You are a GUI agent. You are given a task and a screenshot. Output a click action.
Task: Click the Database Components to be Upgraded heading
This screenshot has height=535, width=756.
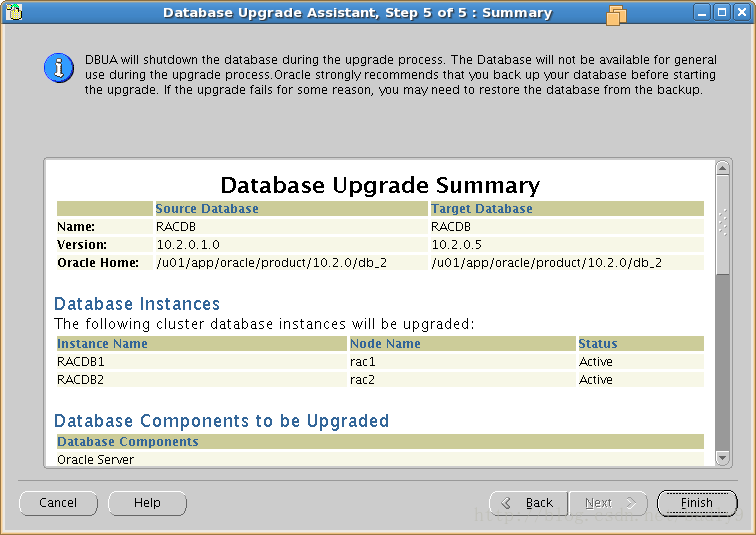coord(221,421)
